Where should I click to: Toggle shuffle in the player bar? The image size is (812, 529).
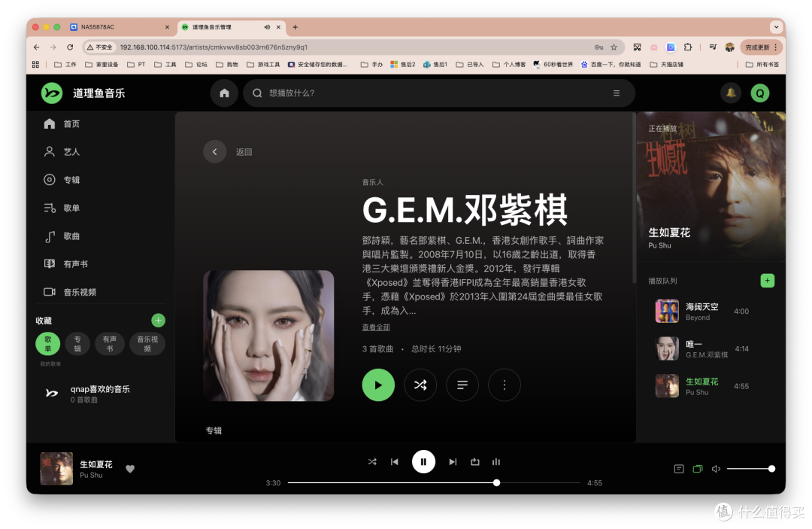pyautogui.click(x=372, y=461)
